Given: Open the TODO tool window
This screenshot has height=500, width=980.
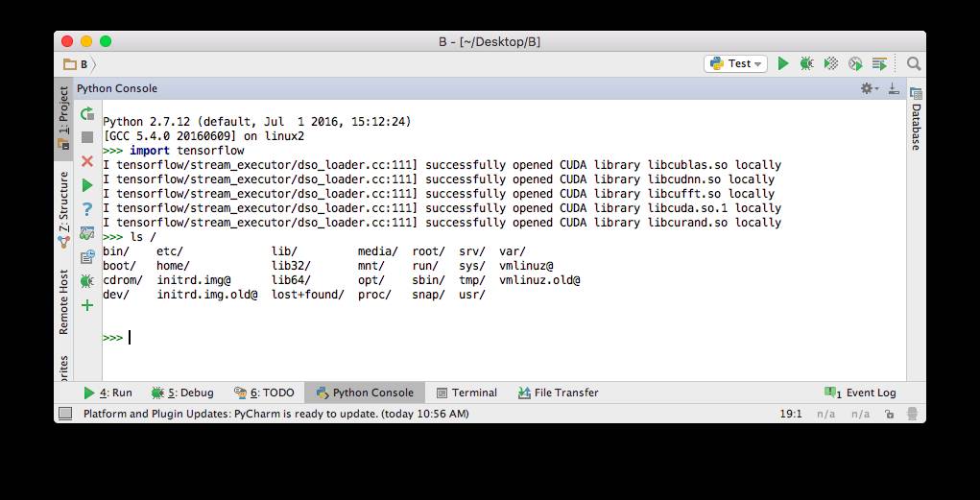Looking at the screenshot, I should pos(264,393).
